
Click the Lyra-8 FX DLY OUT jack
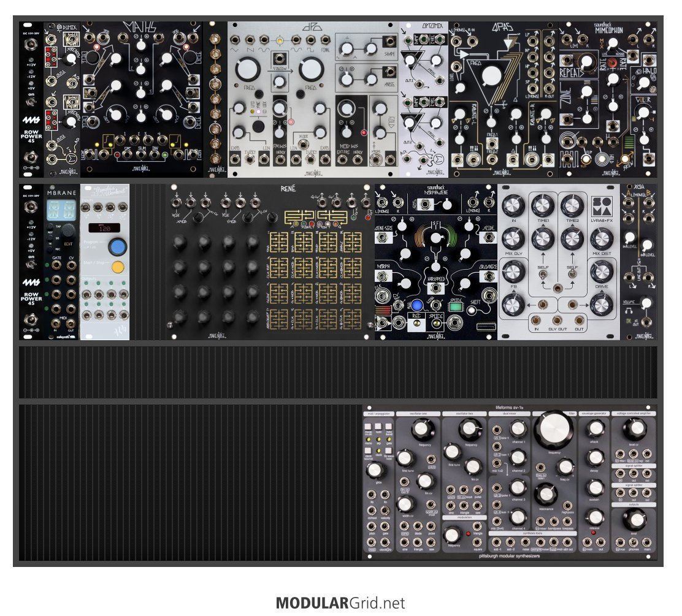557,321
